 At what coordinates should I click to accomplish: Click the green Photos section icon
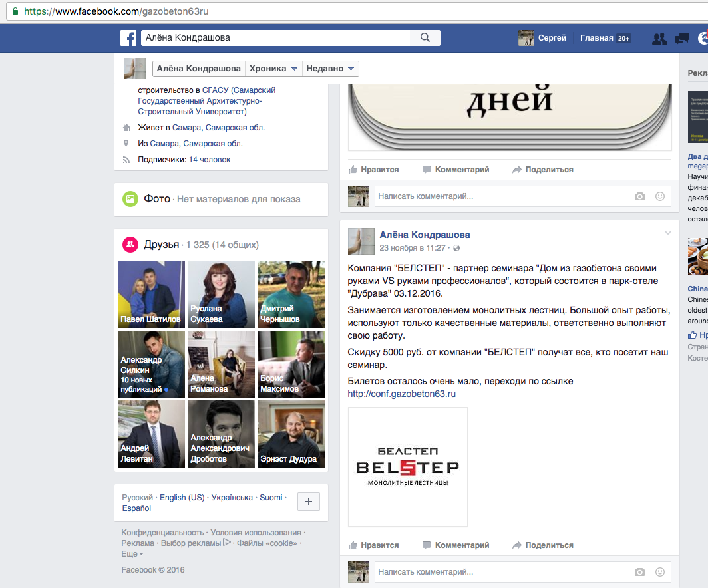(x=130, y=199)
